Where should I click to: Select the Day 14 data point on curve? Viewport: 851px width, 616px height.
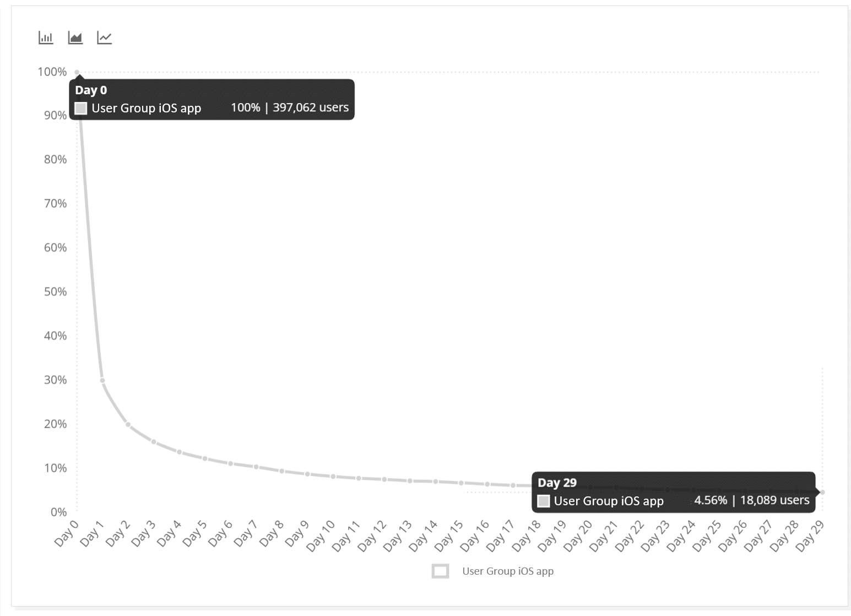coord(436,482)
